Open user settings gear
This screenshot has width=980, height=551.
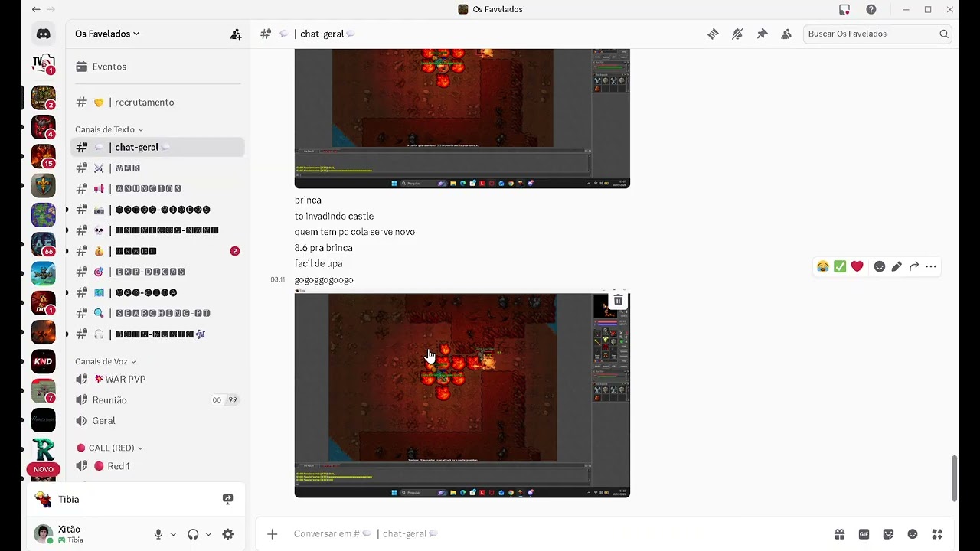227,534
